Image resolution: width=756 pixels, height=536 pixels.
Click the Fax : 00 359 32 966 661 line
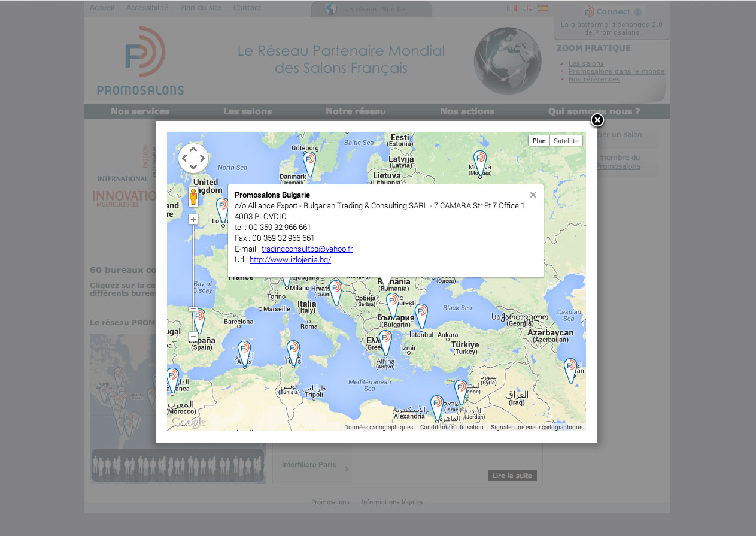(x=274, y=238)
